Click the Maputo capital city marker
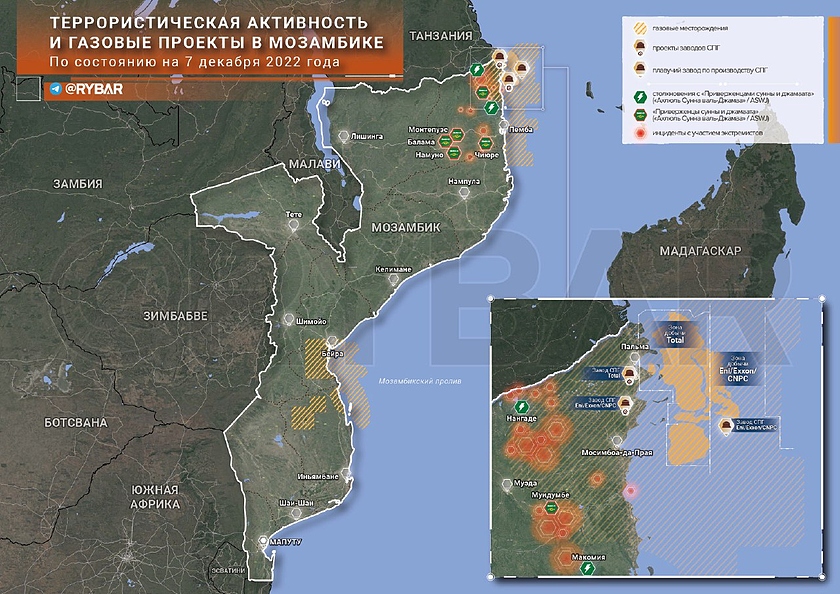The height and width of the screenshot is (594, 840). tap(264, 541)
